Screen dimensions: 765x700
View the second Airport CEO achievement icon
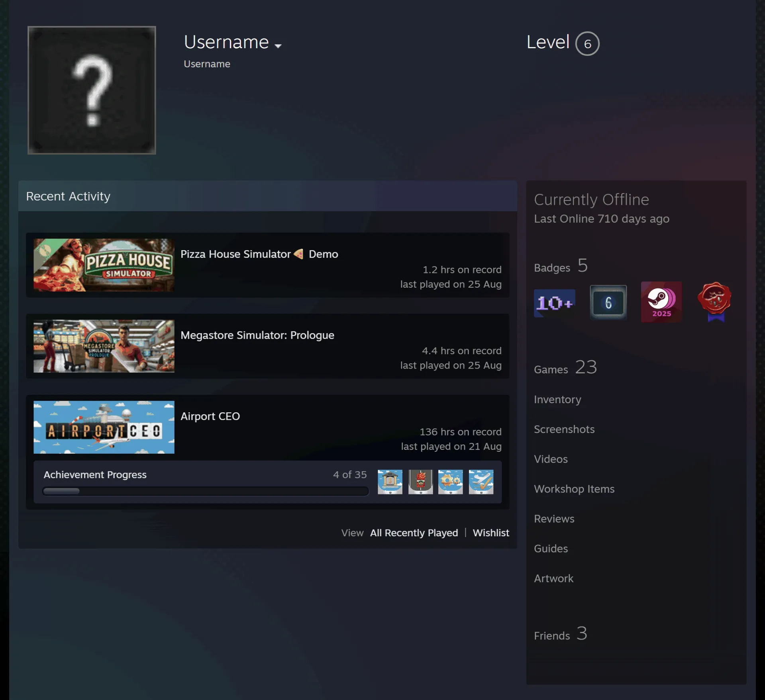click(x=420, y=482)
